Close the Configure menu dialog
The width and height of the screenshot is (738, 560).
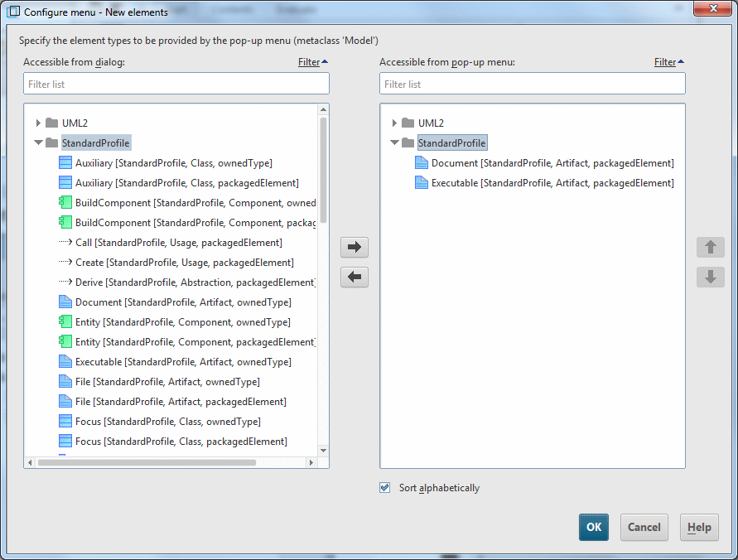[713, 8]
